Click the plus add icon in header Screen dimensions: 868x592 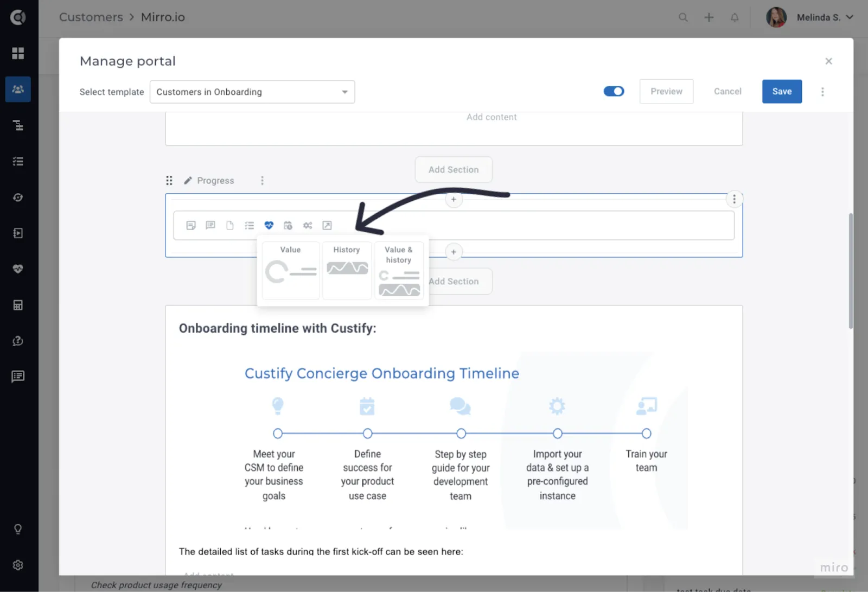709,17
